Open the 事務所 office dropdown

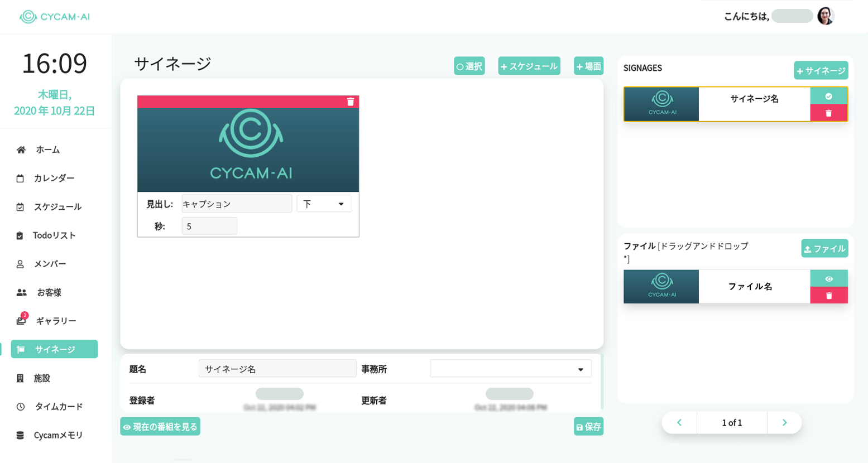point(511,369)
